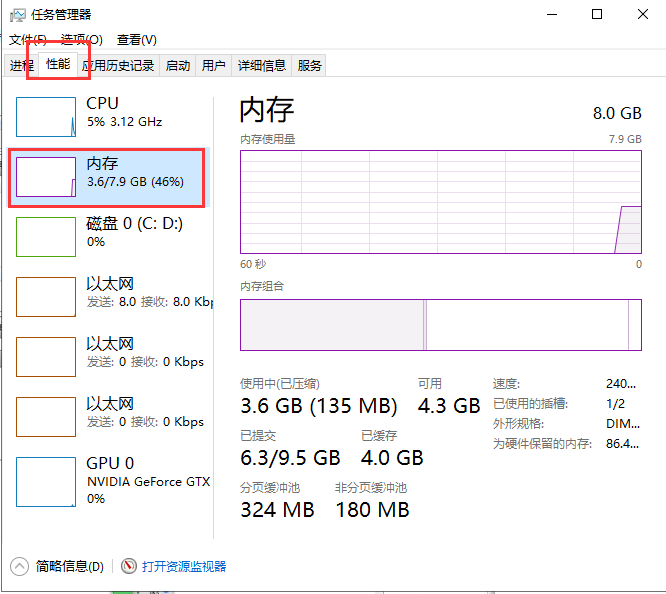Open the 详细信息 tab
The width and height of the screenshot is (666, 594).
pyautogui.click(x=262, y=66)
